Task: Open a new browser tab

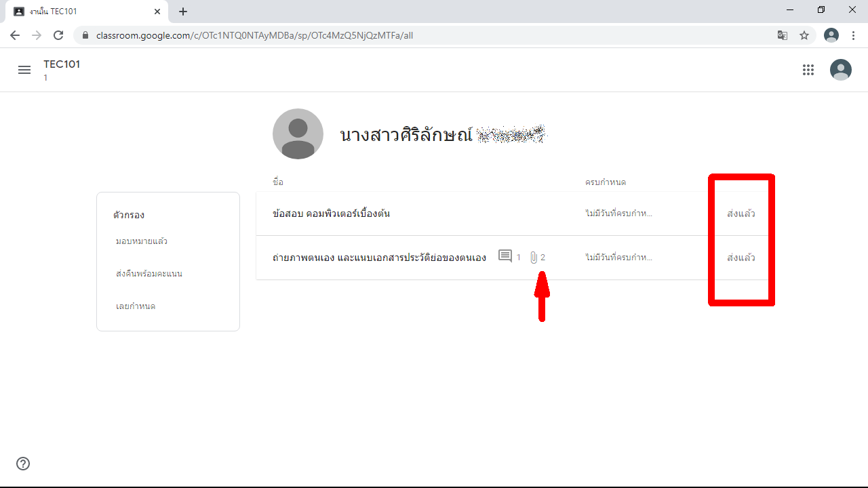Action: click(183, 12)
